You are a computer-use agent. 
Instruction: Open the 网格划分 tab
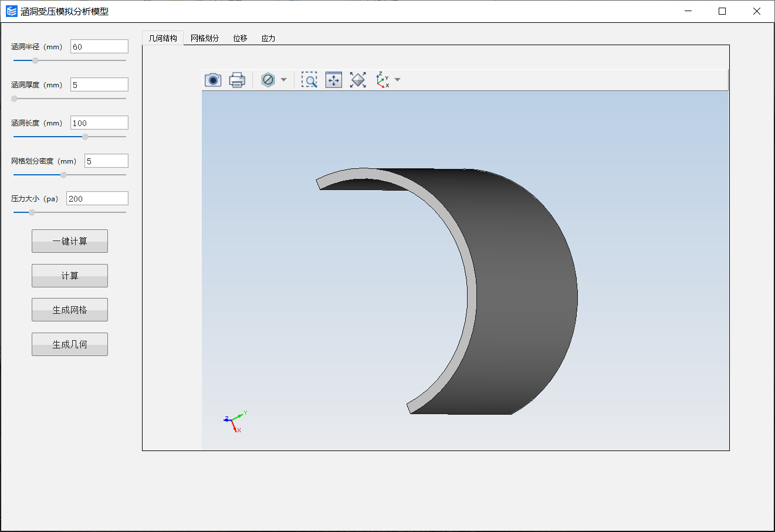coord(205,38)
